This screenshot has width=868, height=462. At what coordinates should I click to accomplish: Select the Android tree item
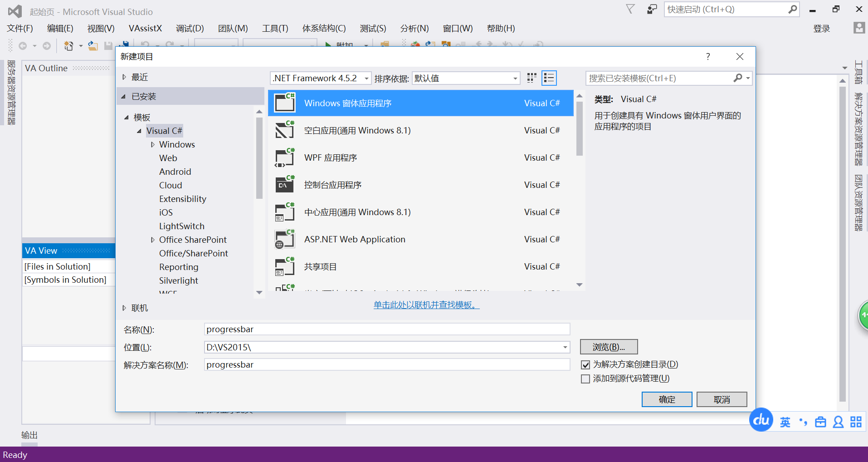pyautogui.click(x=175, y=172)
